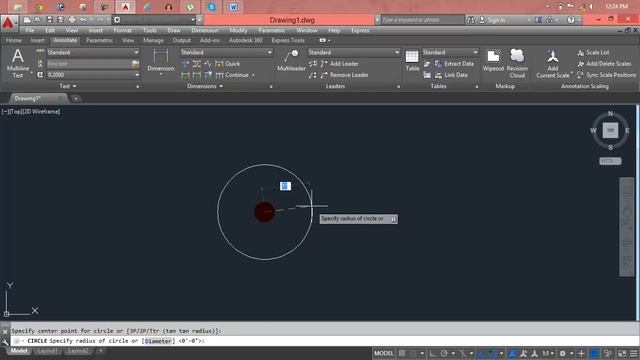Open the Help question mark icon
This screenshot has height=360, width=640.
point(571,20)
